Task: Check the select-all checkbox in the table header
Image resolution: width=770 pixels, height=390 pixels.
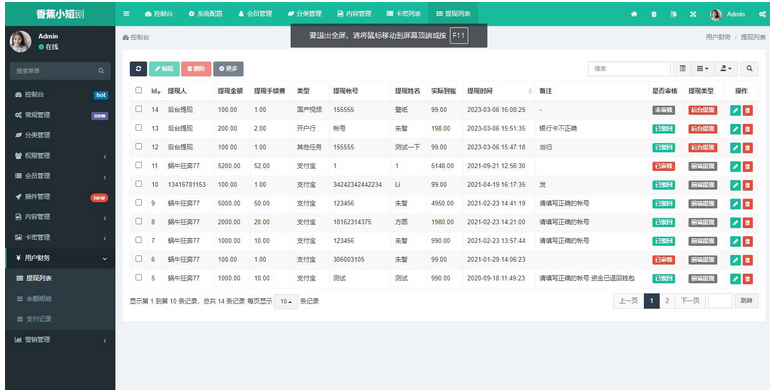Action: (x=138, y=90)
